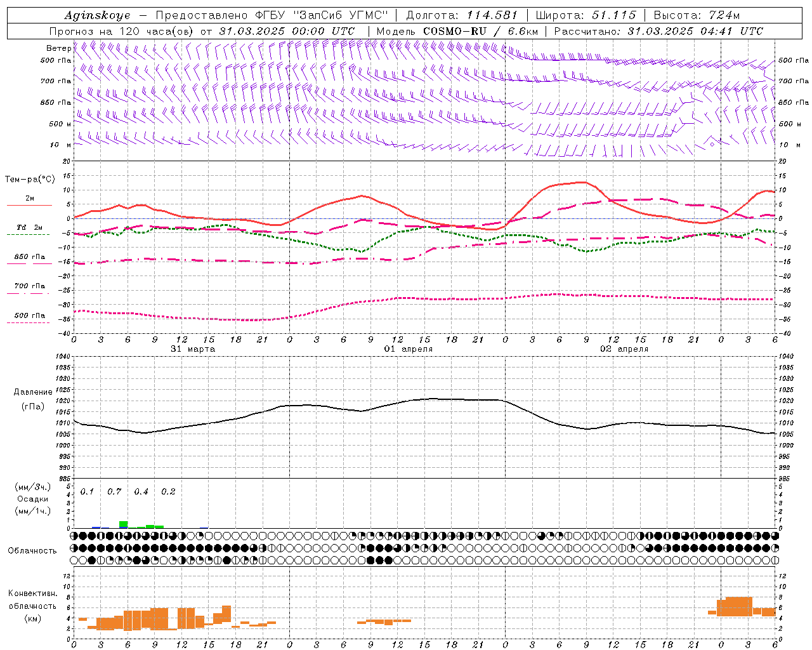Image resolution: width=812 pixels, height=650 pixels.
Task: Click the "(мм/3ч.)" precipitation unit label
Action: (x=33, y=487)
